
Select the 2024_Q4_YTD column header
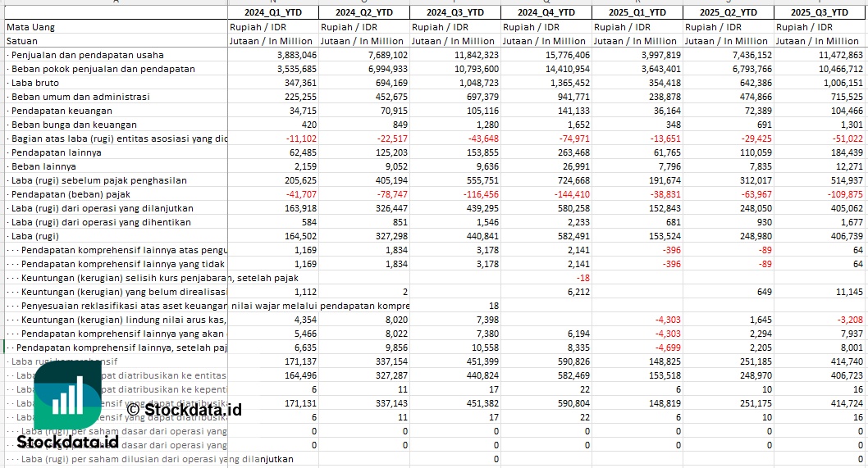(546, 12)
